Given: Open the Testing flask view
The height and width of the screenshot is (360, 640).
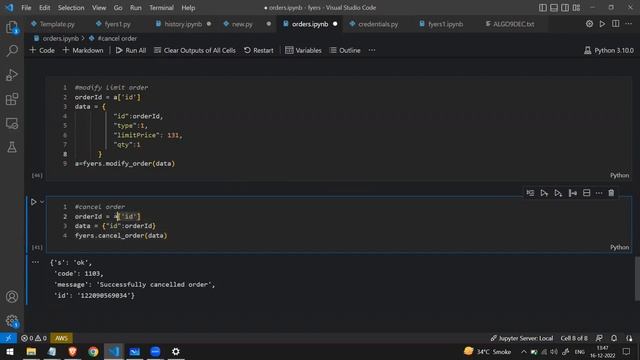Looking at the screenshot, I should [12, 147].
